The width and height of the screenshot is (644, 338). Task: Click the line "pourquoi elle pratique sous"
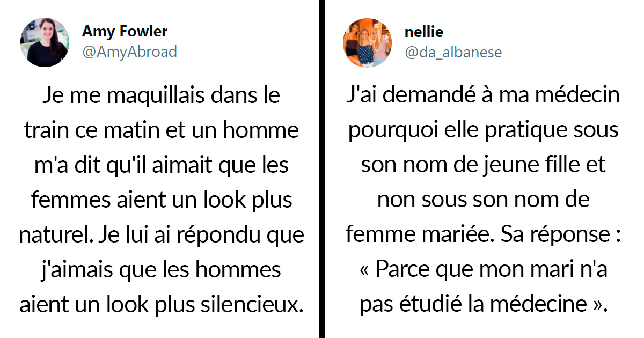[x=483, y=131]
